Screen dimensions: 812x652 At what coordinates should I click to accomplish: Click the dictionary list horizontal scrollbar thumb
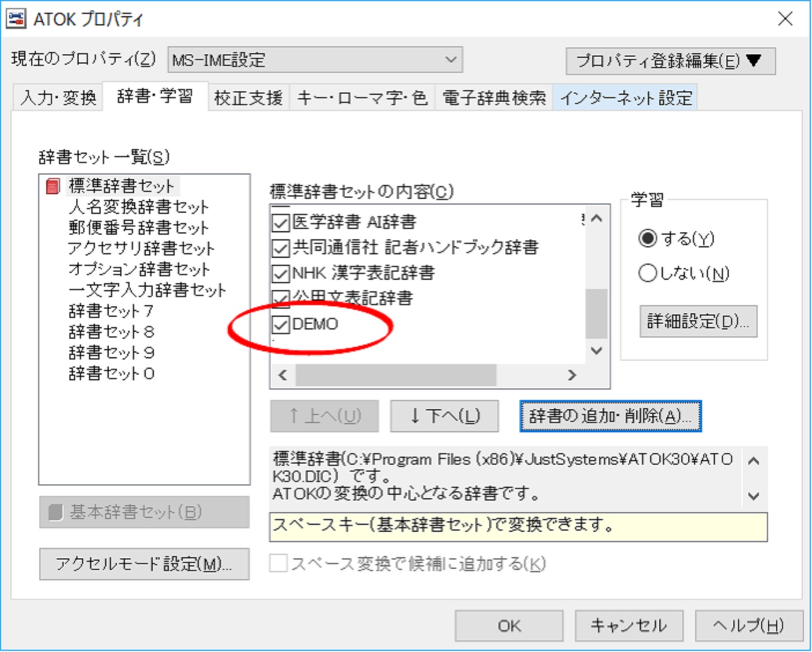click(x=396, y=375)
